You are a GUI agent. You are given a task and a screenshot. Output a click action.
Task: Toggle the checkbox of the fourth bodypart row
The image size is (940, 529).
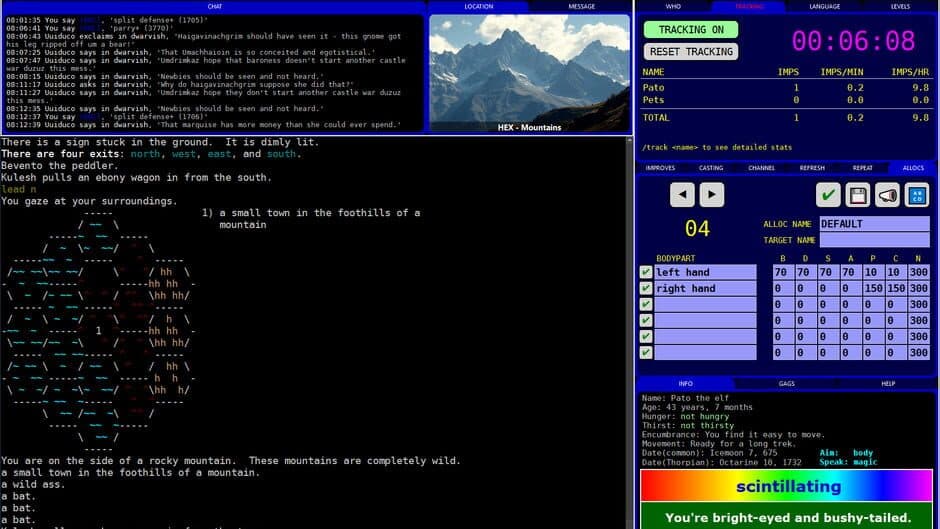[x=646, y=320]
